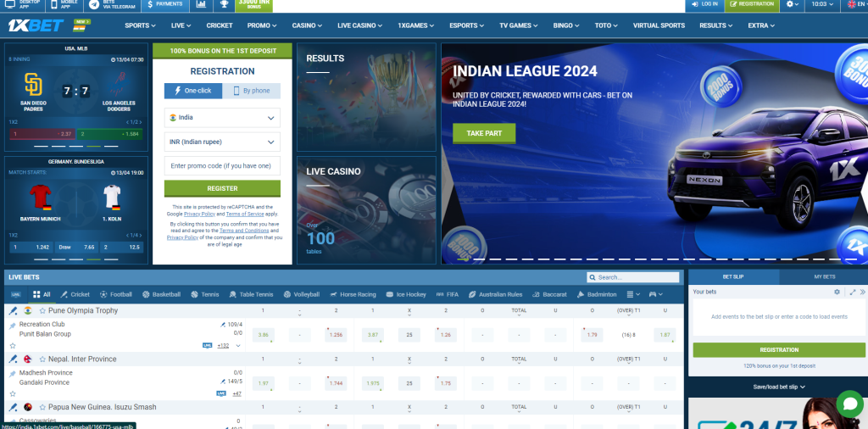This screenshot has height=429, width=868.
Task: Open the Virtual Sports menu item
Action: (x=659, y=25)
